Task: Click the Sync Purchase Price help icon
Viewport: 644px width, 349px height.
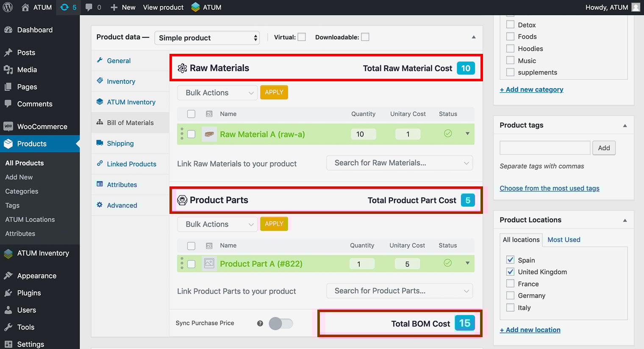Action: click(260, 324)
